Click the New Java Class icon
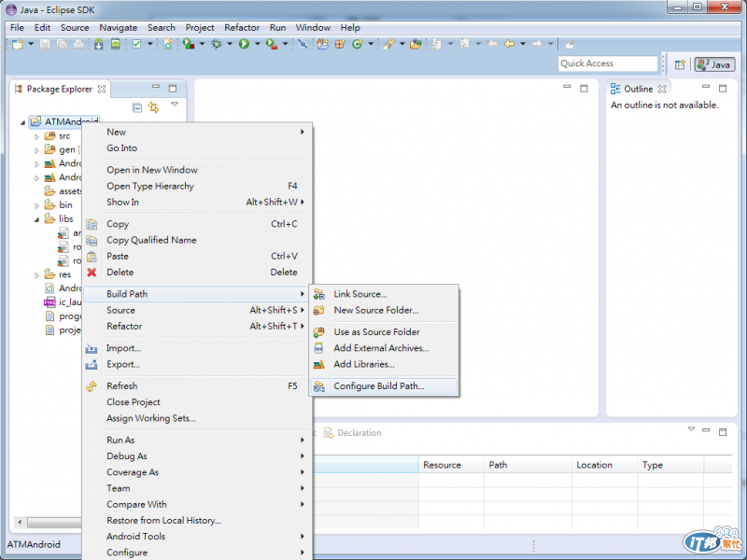The width and height of the screenshot is (747, 560). [x=358, y=44]
